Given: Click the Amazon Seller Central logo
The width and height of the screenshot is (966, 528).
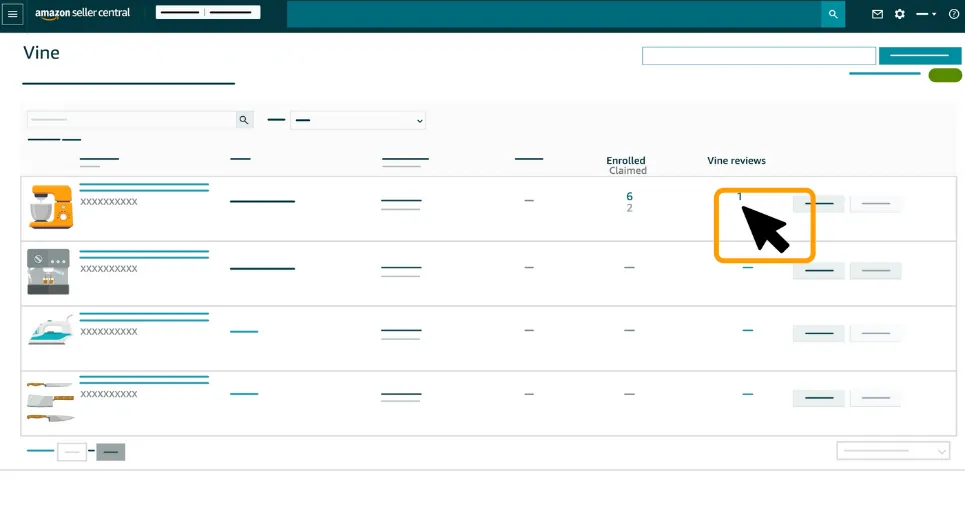Looking at the screenshot, I should 83,14.
